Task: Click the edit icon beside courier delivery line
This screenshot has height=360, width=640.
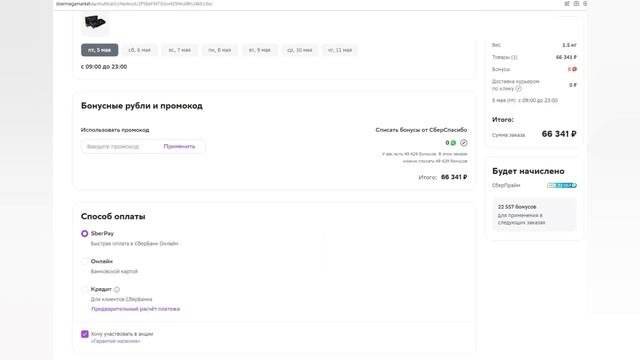Action: (518, 89)
